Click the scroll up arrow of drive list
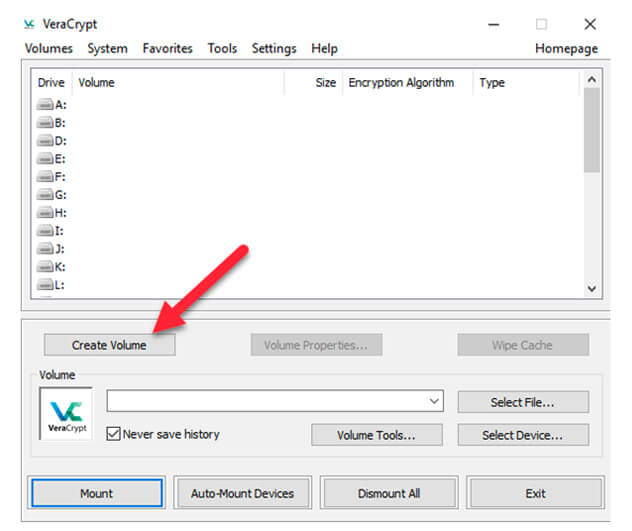The width and height of the screenshot is (632, 531). coord(592,80)
